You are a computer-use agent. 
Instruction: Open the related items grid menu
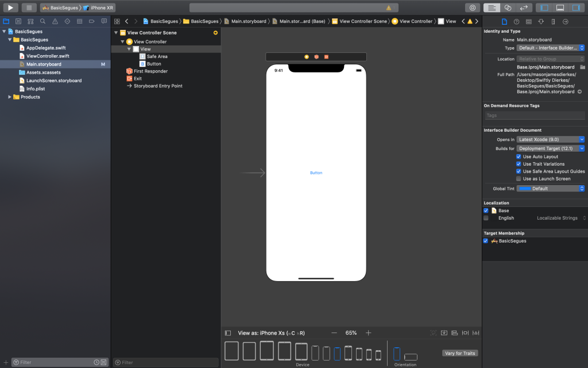117,21
